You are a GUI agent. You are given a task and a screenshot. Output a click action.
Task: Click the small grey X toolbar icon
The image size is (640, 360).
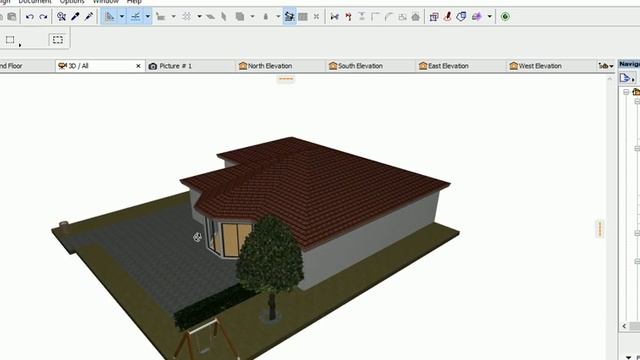316,17
